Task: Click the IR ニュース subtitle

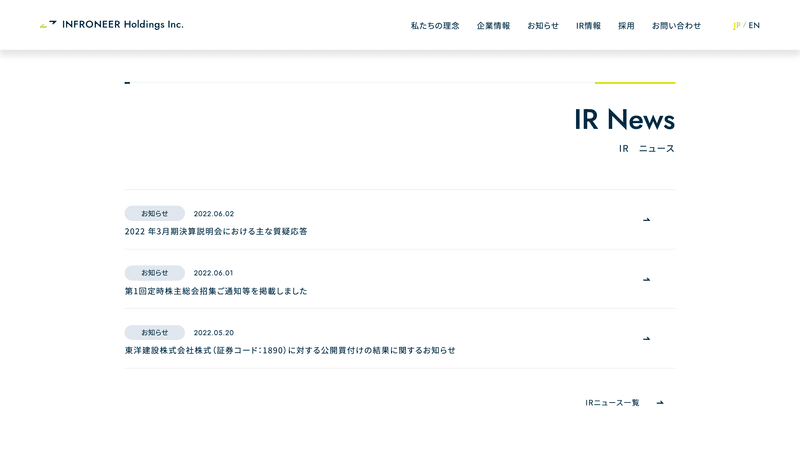Action: [x=646, y=148]
